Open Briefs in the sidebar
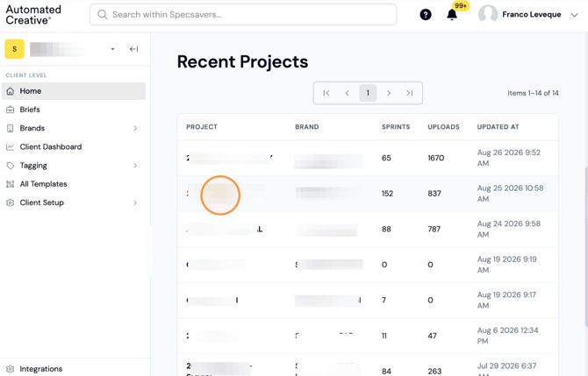This screenshot has width=588, height=376. tap(74, 110)
